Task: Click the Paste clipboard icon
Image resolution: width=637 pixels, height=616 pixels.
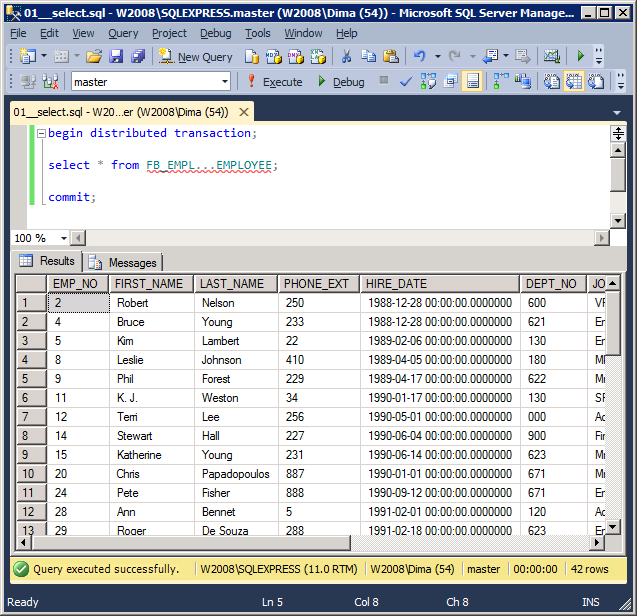Action: click(x=391, y=56)
